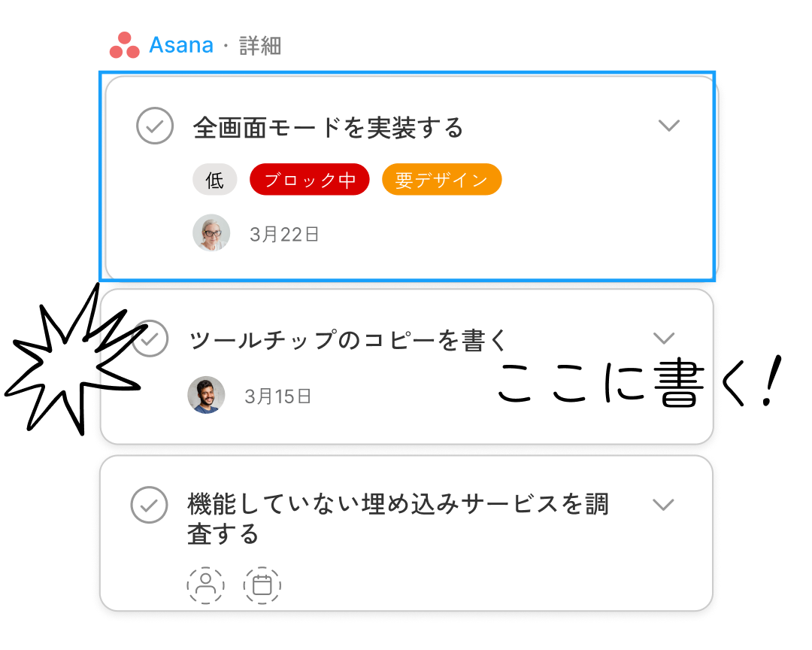
Task: Click the 3月22日 due date
Action: (284, 233)
